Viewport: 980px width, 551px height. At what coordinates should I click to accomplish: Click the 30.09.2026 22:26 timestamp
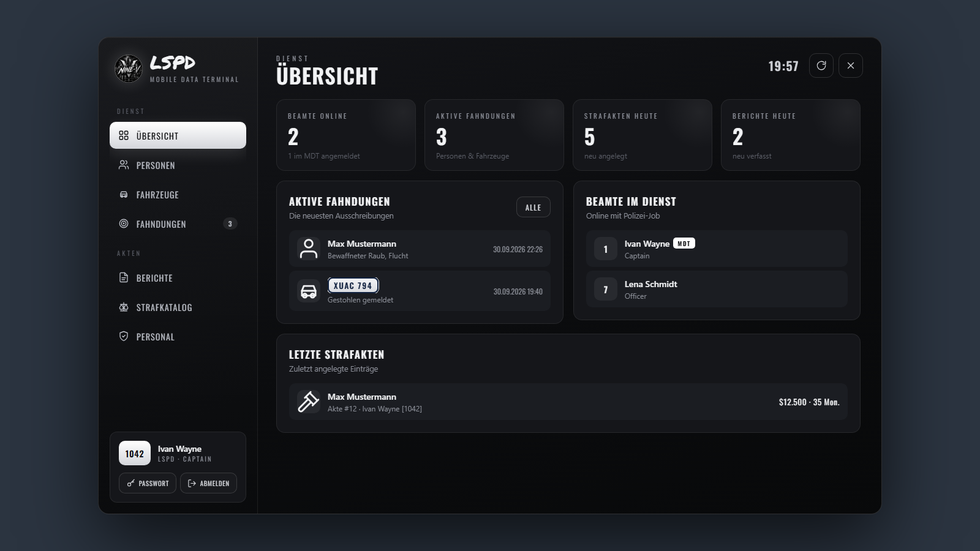(518, 249)
